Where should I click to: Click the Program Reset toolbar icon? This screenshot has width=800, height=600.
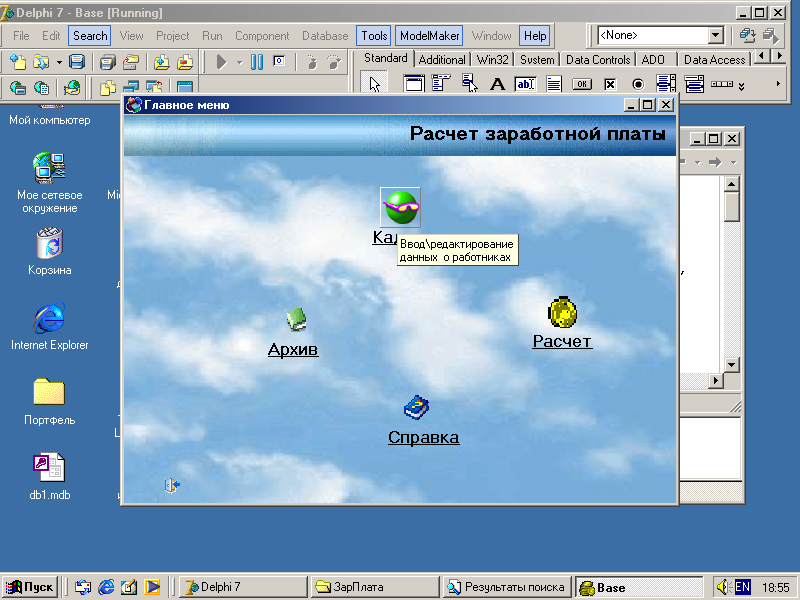point(279,62)
